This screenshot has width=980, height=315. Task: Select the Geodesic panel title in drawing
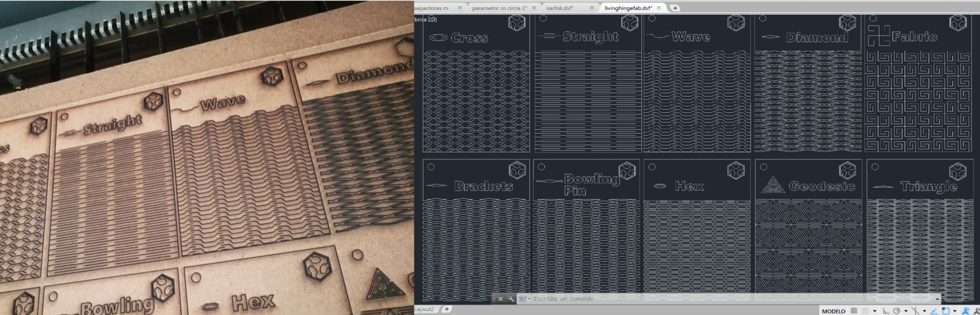coord(822,187)
